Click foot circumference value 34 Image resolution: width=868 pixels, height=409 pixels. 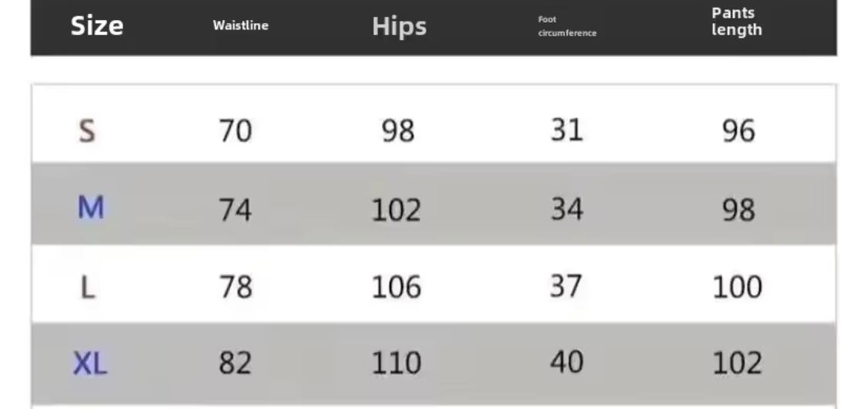point(566,208)
